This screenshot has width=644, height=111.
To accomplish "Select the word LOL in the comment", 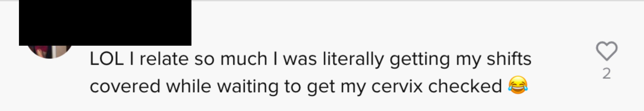I will 107,59.
